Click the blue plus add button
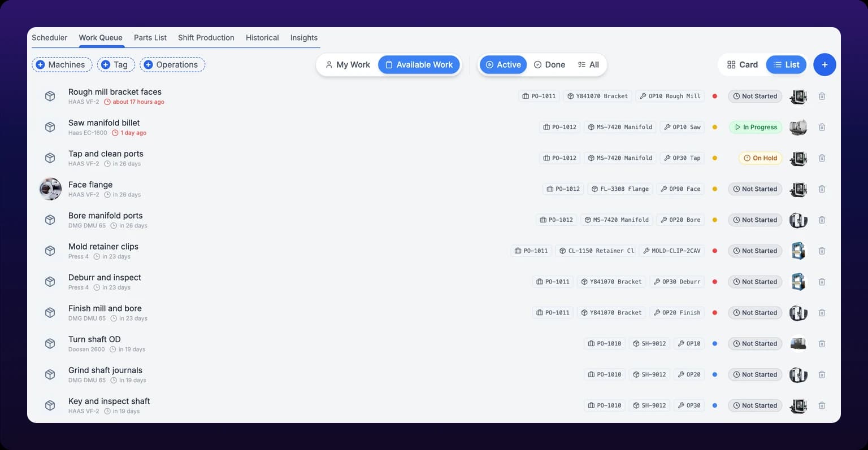The height and width of the screenshot is (450, 868). tap(824, 65)
